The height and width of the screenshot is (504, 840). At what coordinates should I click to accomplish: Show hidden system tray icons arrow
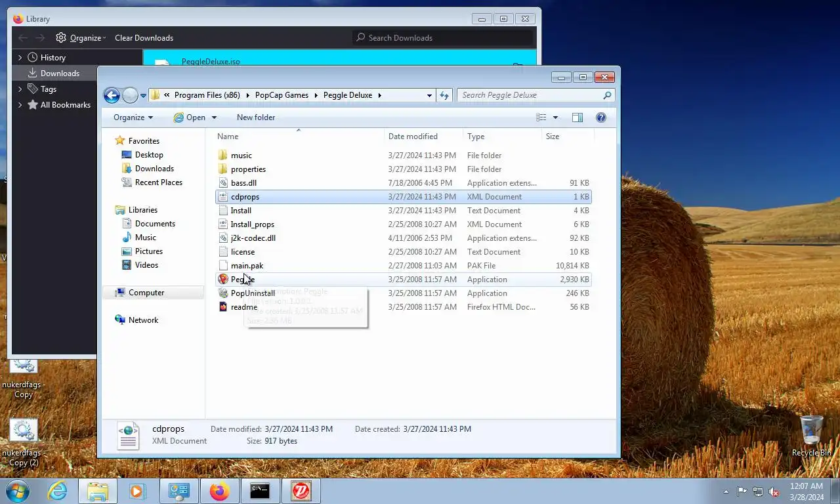pos(726,492)
